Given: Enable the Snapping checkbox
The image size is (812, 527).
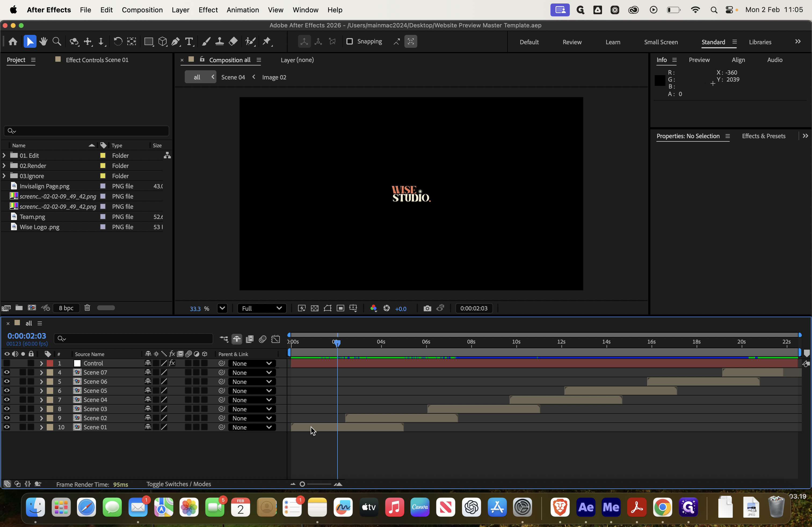Looking at the screenshot, I should (349, 41).
